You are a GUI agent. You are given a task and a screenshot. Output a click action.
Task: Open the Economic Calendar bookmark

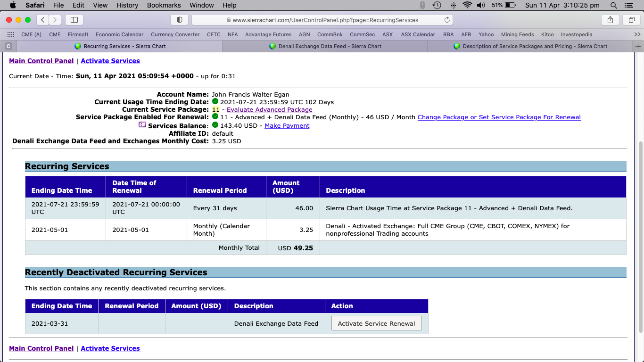(x=120, y=34)
